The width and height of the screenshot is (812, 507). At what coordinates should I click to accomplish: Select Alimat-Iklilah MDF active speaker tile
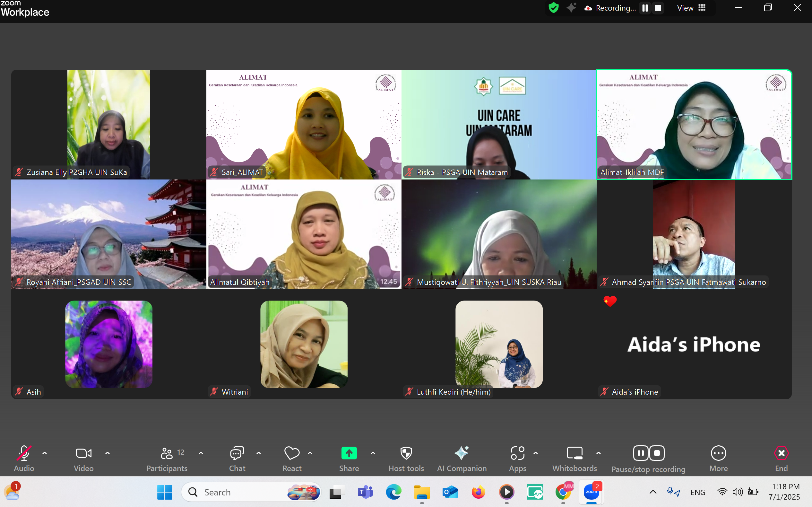(x=694, y=124)
